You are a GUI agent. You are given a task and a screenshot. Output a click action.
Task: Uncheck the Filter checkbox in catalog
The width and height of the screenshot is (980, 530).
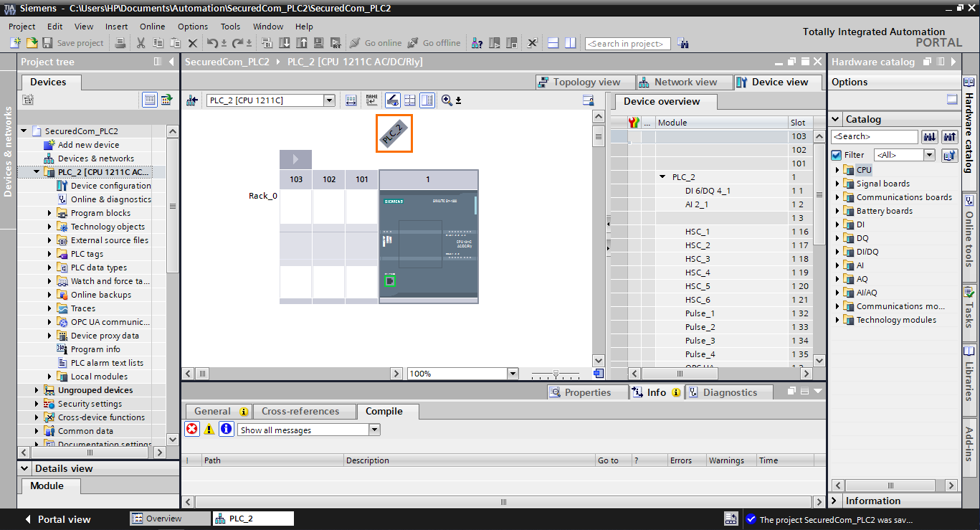tap(836, 155)
